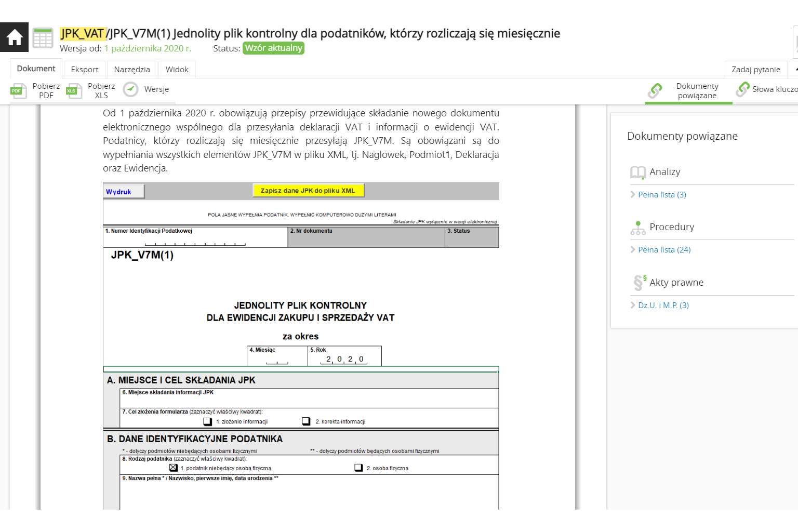Open the Narzędzia tab

[x=132, y=69]
